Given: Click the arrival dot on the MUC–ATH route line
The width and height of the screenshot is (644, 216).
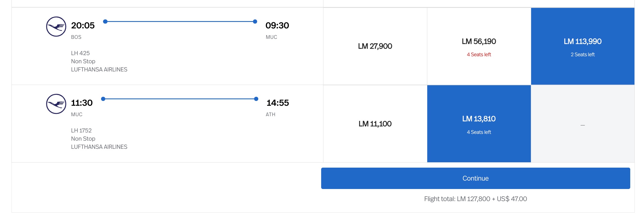Looking at the screenshot, I should tap(256, 99).
